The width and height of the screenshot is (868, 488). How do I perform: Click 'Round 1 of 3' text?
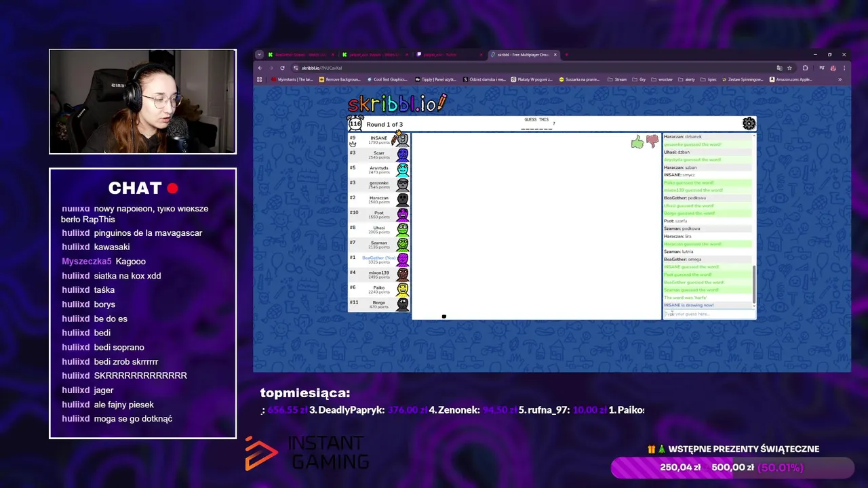click(x=384, y=125)
